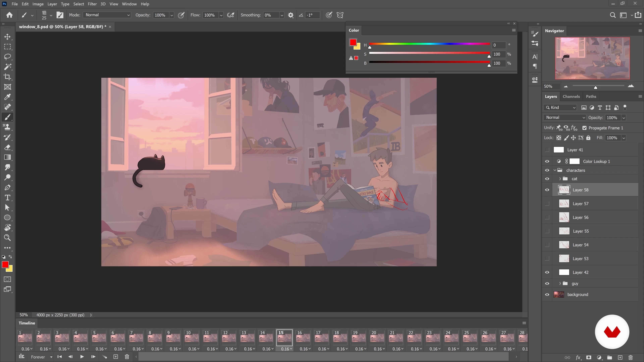Click the red foreground color swatch
Image resolution: width=644 pixels, height=362 pixels.
(5, 265)
